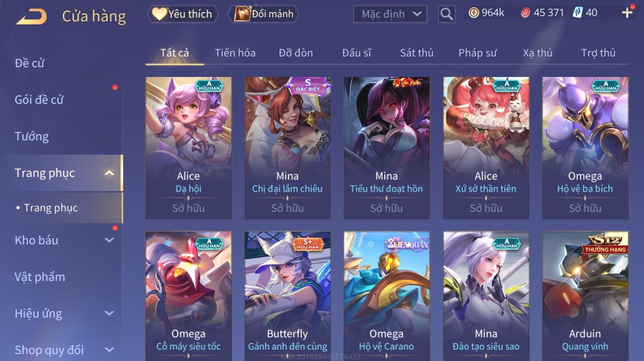
Task: Select the Tiến hóa tab
Action: (x=235, y=53)
